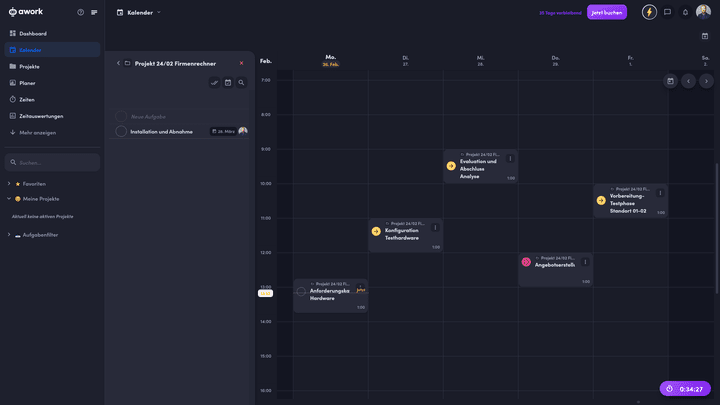Click assignee avatar on Installation und Abnahme
Image resolution: width=720 pixels, height=405 pixels.
pos(243,131)
